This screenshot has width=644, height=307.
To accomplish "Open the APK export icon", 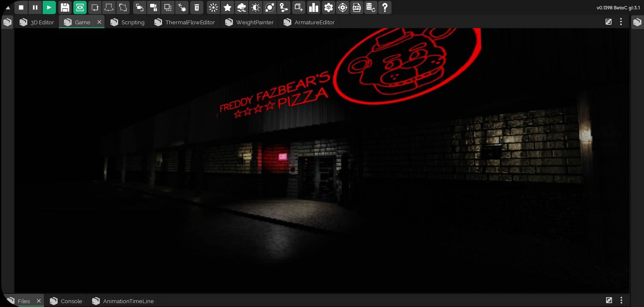I will (x=357, y=7).
